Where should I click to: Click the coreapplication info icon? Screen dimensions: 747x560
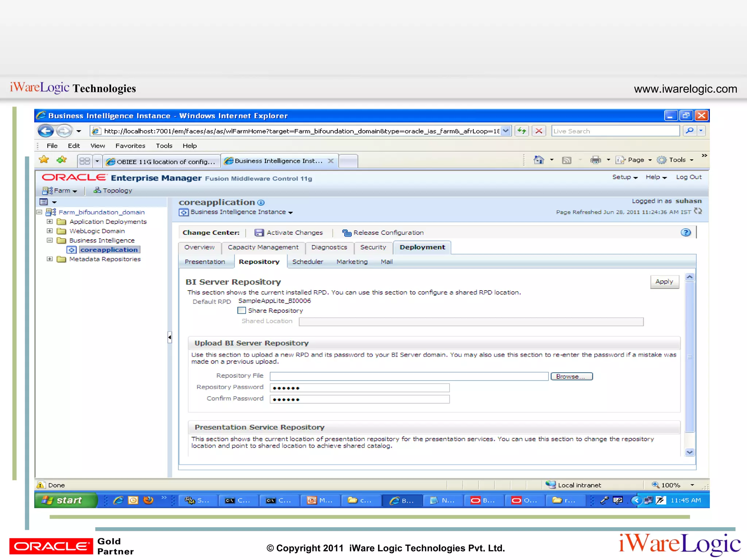(x=261, y=203)
